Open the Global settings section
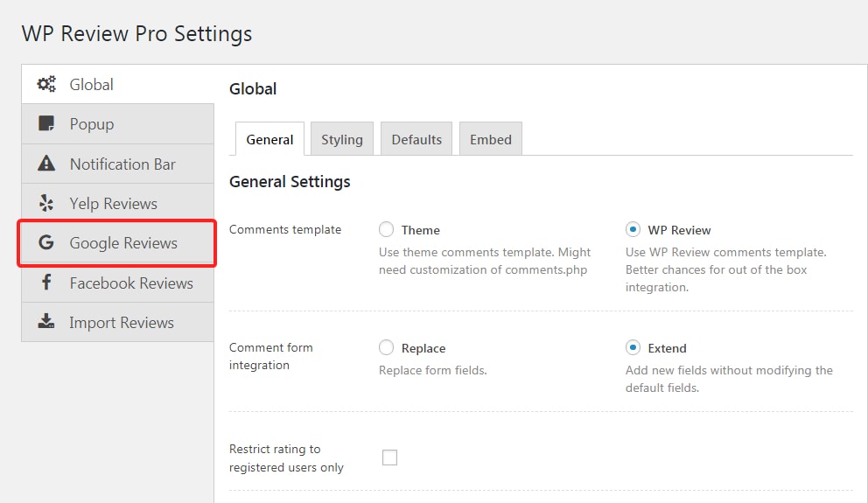The height and width of the screenshot is (503, 868). [118, 84]
